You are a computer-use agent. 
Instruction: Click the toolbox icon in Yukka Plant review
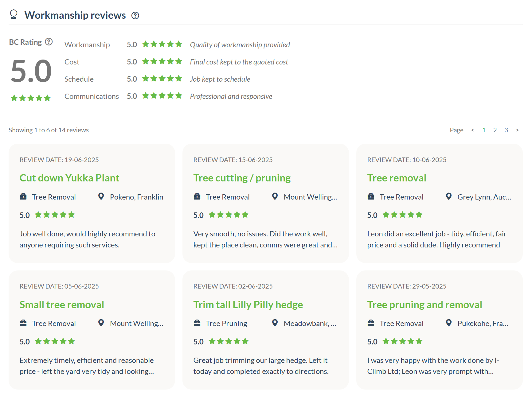[x=23, y=196]
